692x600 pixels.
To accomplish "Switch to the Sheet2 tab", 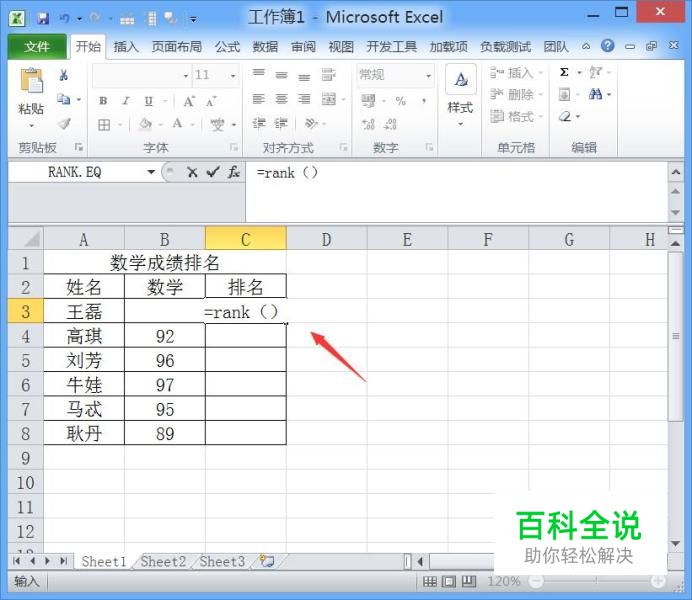I will [x=163, y=562].
